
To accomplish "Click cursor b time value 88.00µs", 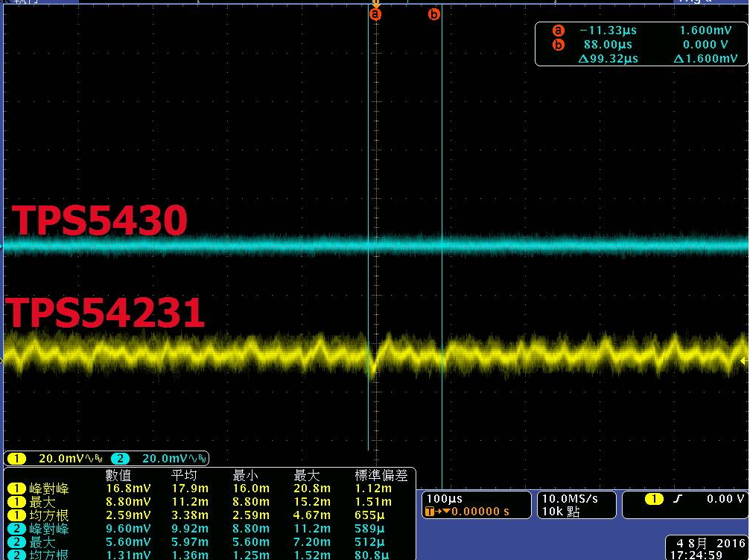I will point(608,45).
